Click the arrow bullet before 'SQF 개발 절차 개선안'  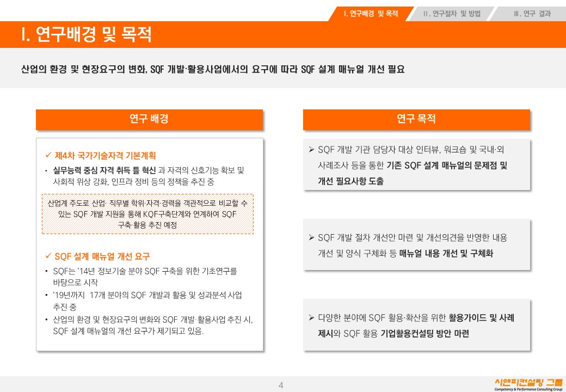click(311, 237)
